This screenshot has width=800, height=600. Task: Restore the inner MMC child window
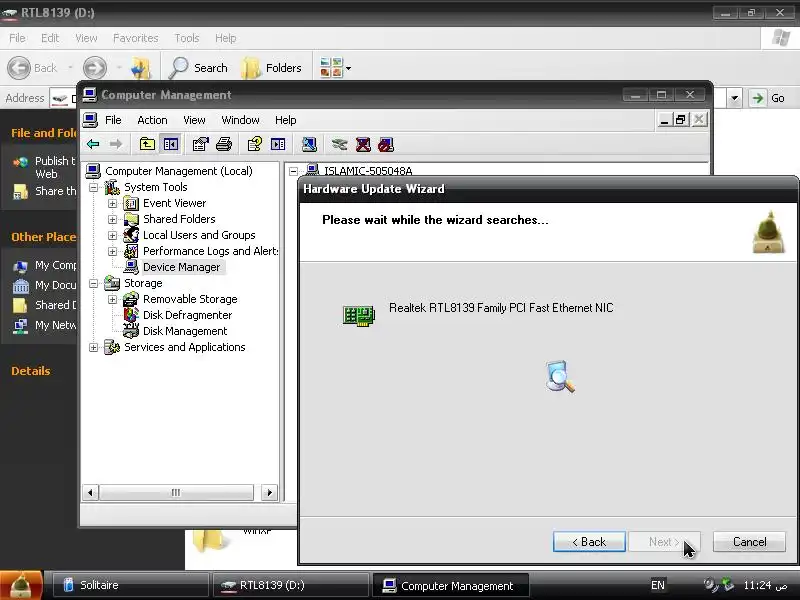tap(680, 120)
